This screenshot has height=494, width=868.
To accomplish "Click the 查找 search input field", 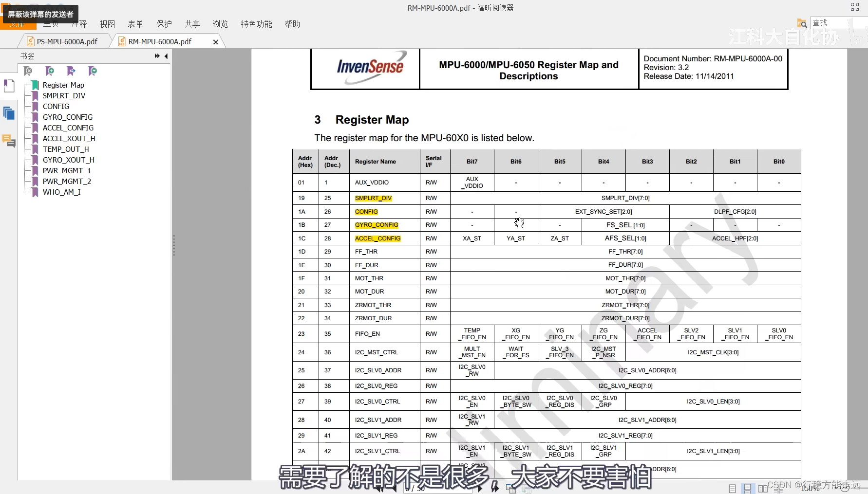I will 838,23.
